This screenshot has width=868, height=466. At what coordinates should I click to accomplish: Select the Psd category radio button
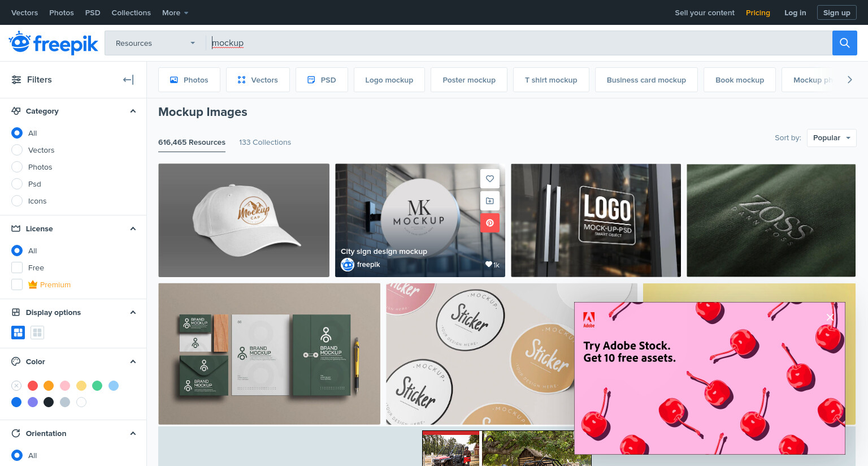coord(17,184)
